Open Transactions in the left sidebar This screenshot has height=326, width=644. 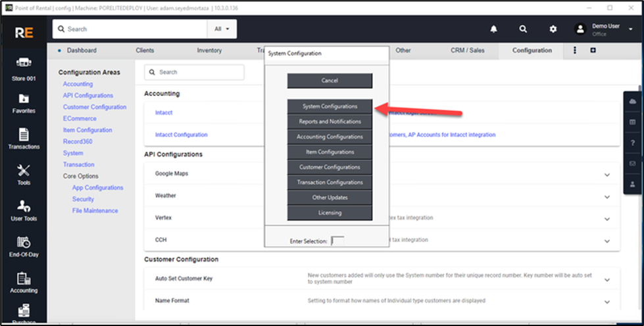coord(24,135)
